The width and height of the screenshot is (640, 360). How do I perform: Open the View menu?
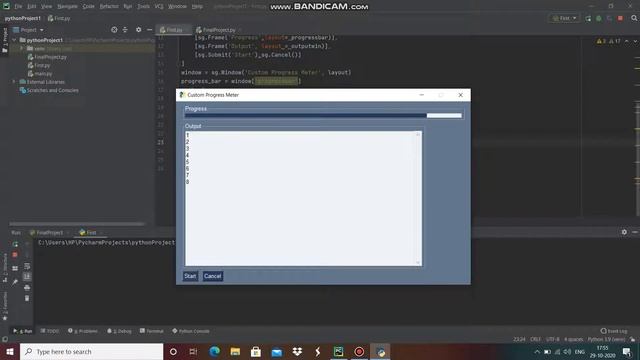(x=47, y=7)
